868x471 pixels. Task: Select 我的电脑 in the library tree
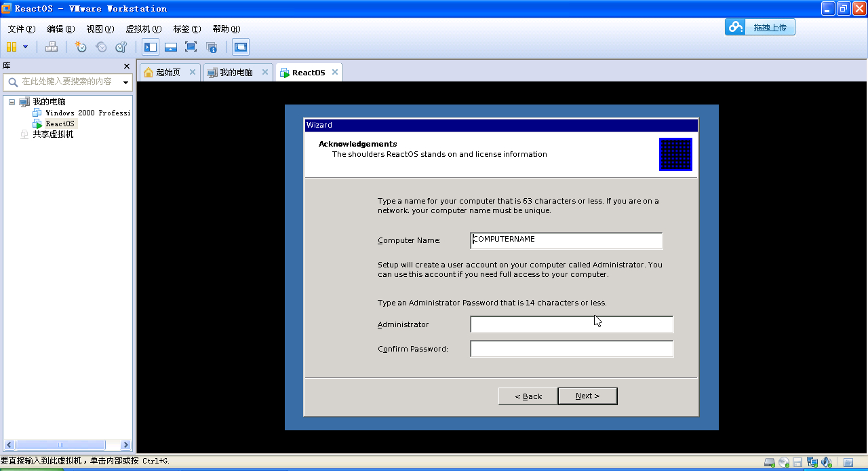click(49, 102)
